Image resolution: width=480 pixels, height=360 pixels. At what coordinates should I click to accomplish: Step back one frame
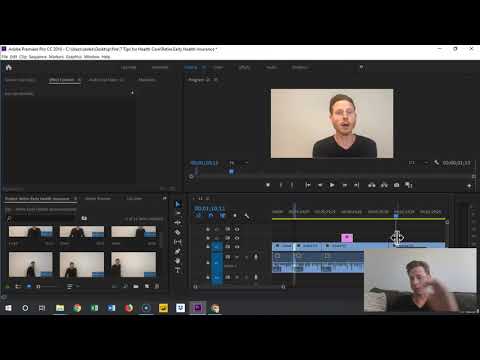pos(320,185)
